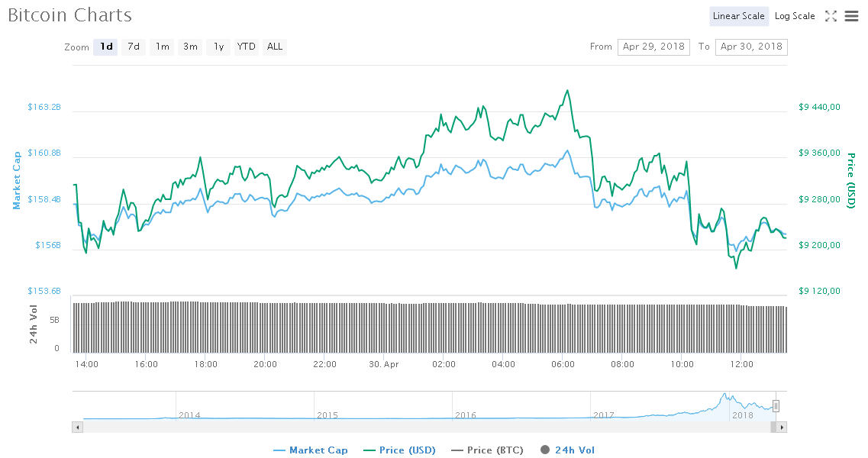Click 2016 area in the navigator timeline
The width and height of the screenshot is (868, 458).
point(466,414)
